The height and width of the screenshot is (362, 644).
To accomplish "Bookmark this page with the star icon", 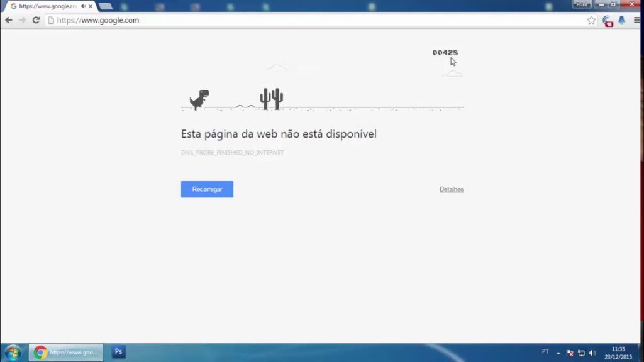I will point(591,20).
